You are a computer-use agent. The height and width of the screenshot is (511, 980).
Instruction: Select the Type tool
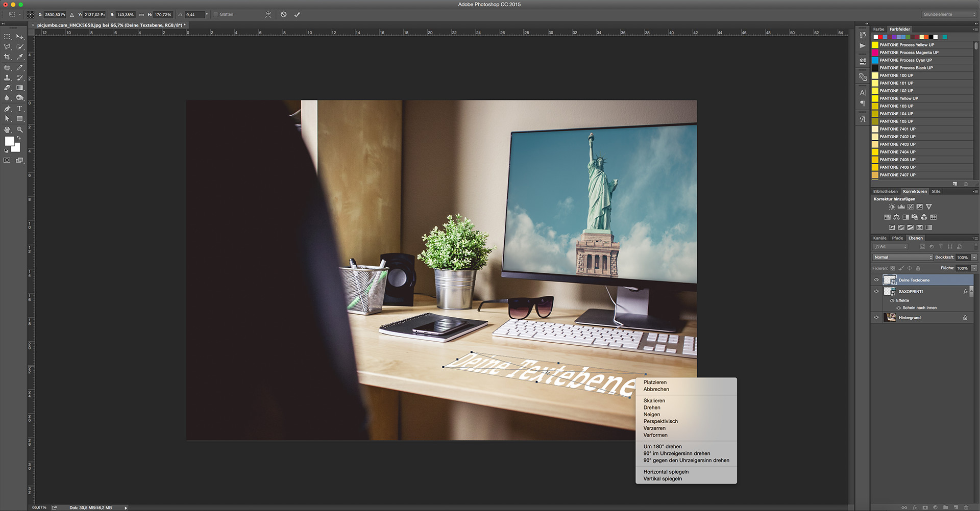coord(20,109)
